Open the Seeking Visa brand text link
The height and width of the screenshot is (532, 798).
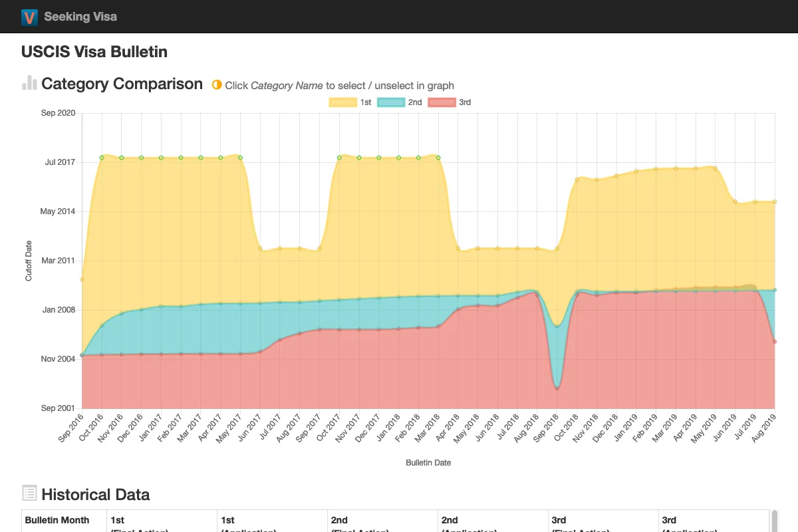click(x=80, y=17)
